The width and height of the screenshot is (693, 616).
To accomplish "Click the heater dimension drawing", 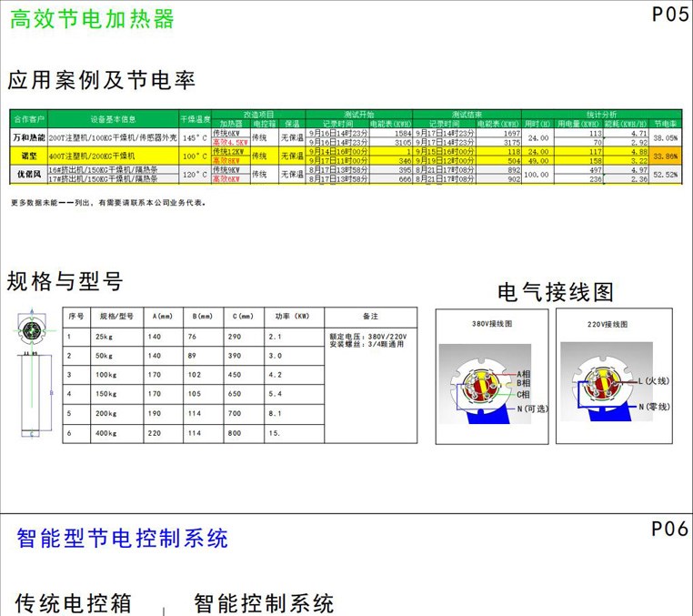I will coord(32,378).
